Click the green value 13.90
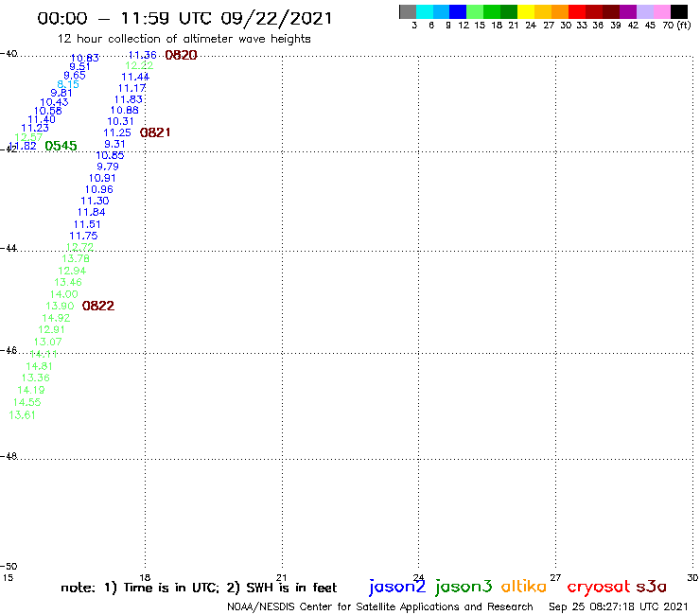Screen dimensions: 700x615 tap(60, 306)
